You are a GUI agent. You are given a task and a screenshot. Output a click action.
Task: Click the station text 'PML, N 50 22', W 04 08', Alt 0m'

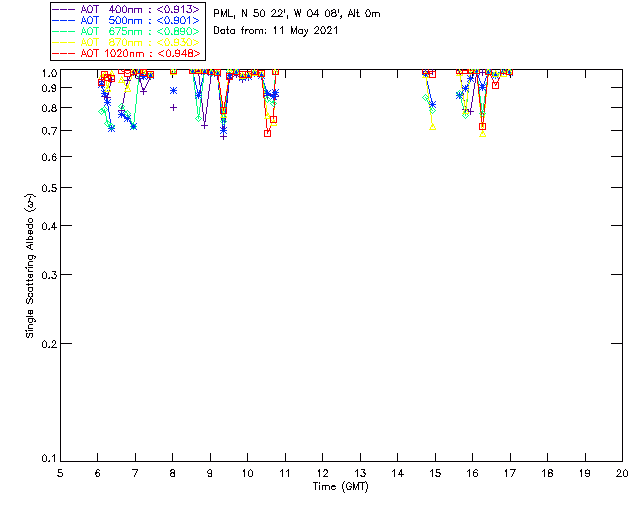[297, 14]
